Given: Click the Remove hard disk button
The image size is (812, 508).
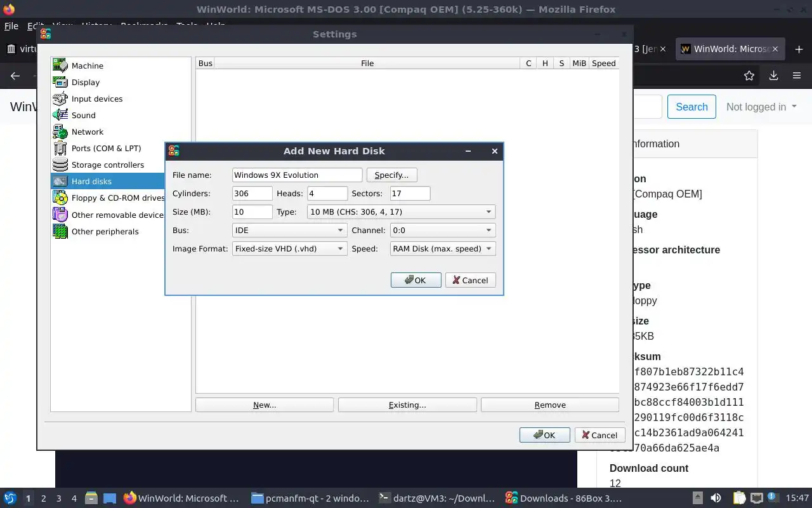Looking at the screenshot, I should pyautogui.click(x=550, y=404).
